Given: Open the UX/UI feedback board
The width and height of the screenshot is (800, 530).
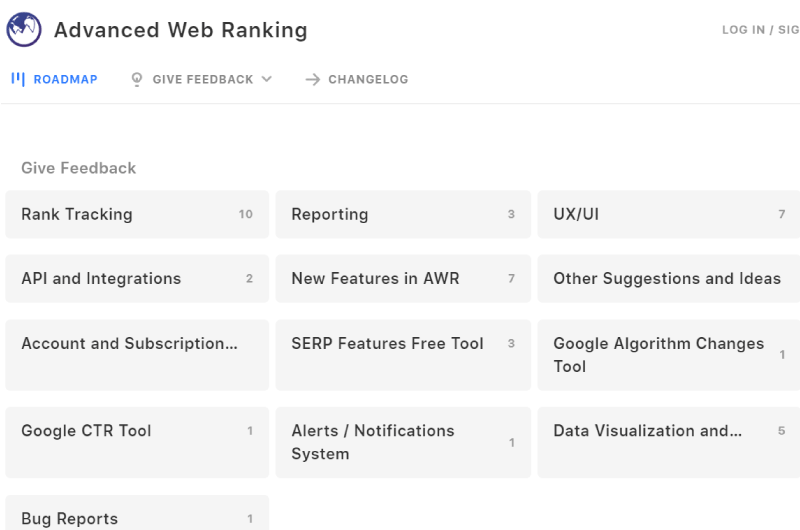Looking at the screenshot, I should pyautogui.click(x=669, y=214).
